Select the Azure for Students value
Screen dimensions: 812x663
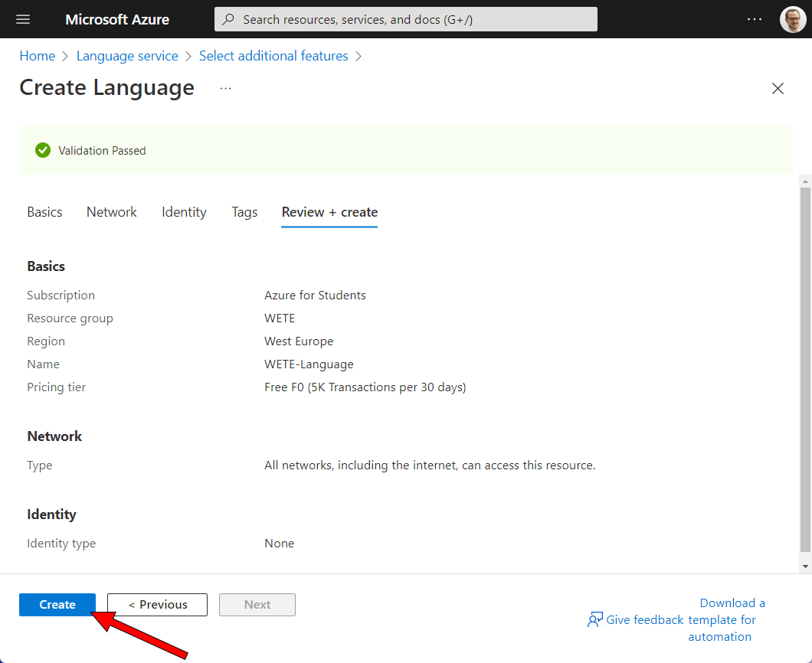tap(315, 295)
